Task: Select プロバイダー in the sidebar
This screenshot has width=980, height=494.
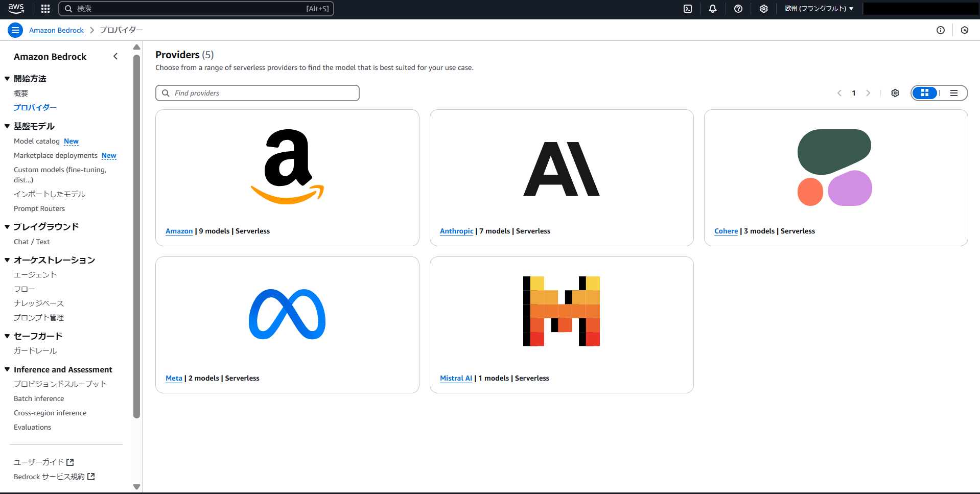Action: (35, 108)
